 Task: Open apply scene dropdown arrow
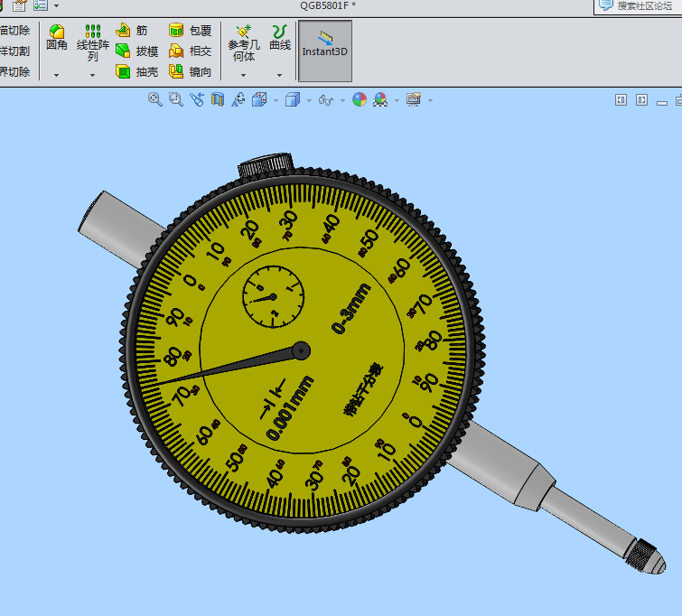(397, 100)
